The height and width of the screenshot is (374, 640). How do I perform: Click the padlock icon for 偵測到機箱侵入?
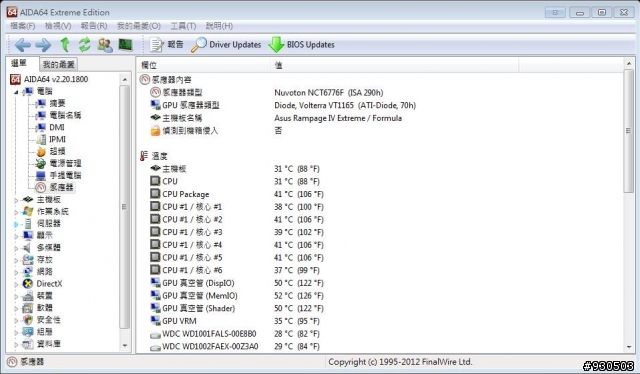coord(155,131)
